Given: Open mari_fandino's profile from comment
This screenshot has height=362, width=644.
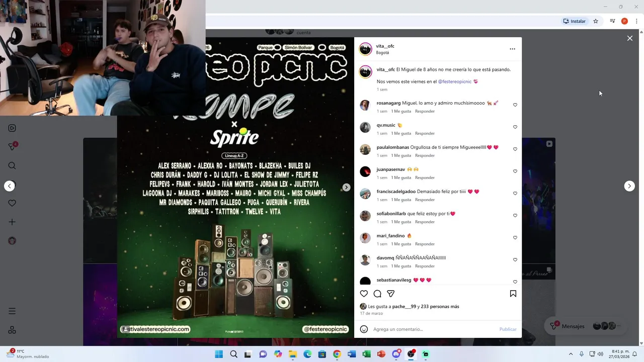Looking at the screenshot, I should 390,236.
